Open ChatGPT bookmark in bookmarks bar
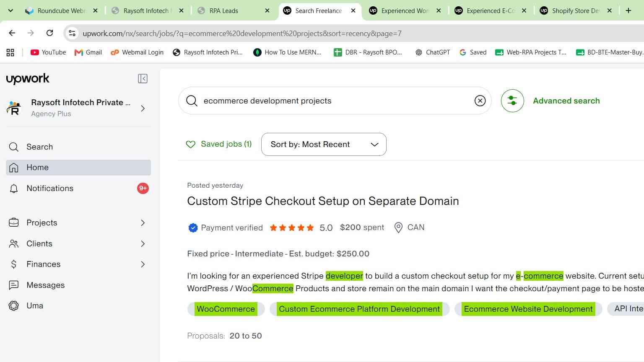Screen dimensions: 644x362 point(432,52)
